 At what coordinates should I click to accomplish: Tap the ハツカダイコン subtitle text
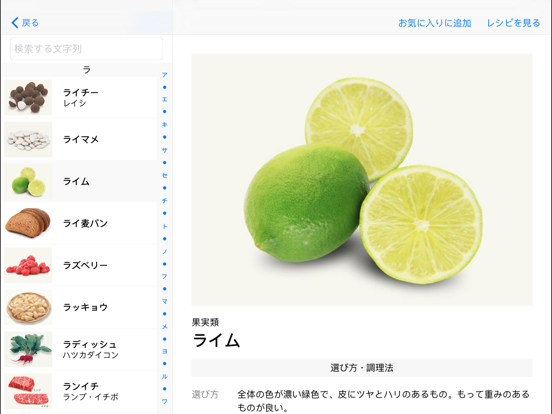[x=90, y=355]
